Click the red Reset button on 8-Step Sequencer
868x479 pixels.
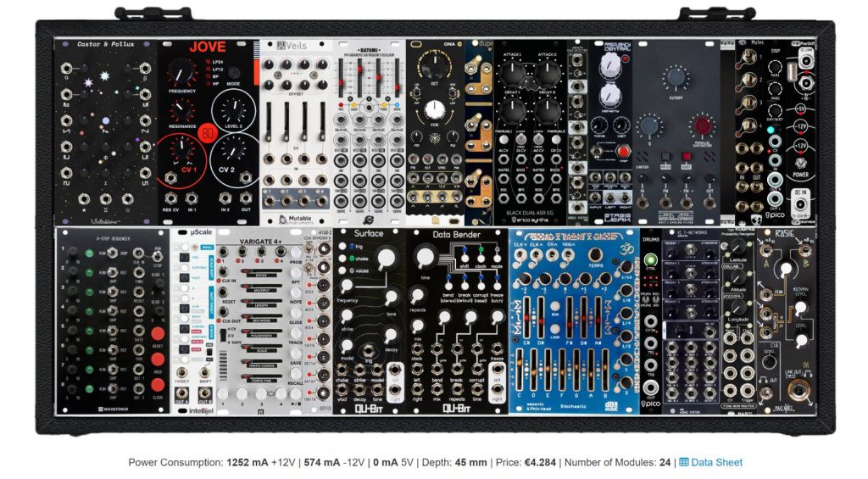coord(158,334)
